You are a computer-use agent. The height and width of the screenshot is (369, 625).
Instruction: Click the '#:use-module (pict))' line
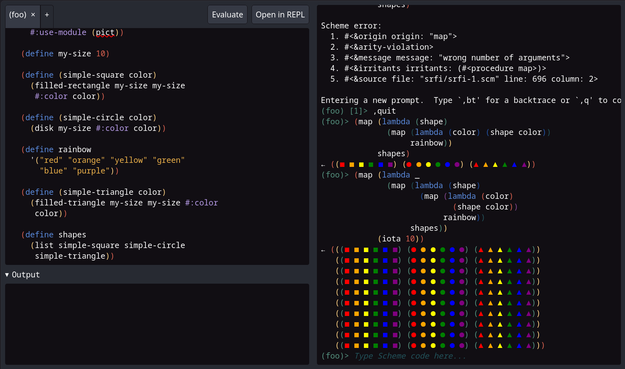pos(77,33)
